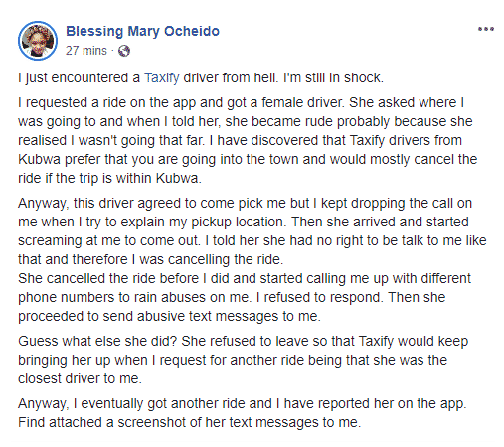Click the line "proceeded to send abusive text messages"

click(169, 316)
